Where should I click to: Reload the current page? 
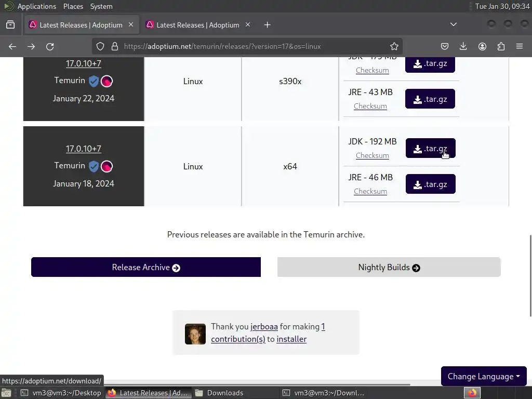pyautogui.click(x=50, y=46)
